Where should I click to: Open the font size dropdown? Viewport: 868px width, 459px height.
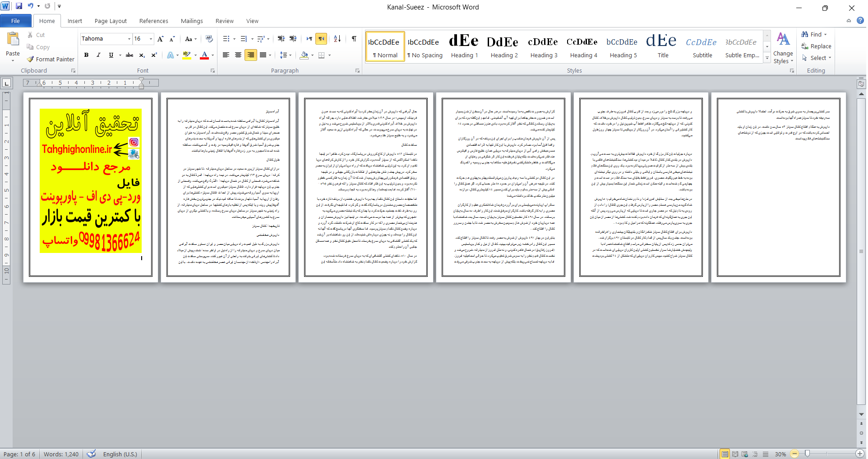151,39
